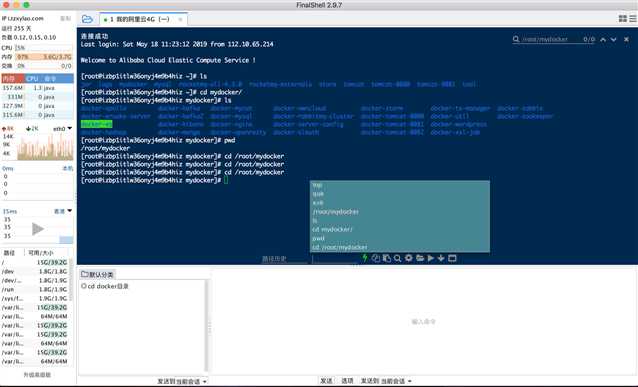Viewport: 638px width, 387px height.
Task: Click the 内存 memory usage bar
Action: coord(44,57)
